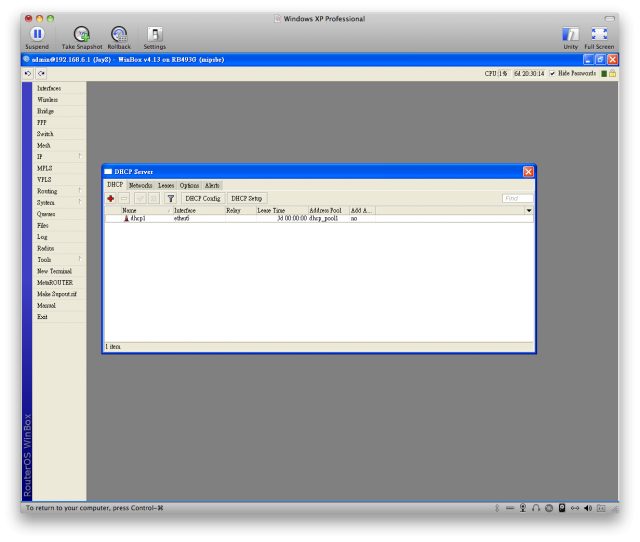Suspend the virtual machine

[37, 38]
